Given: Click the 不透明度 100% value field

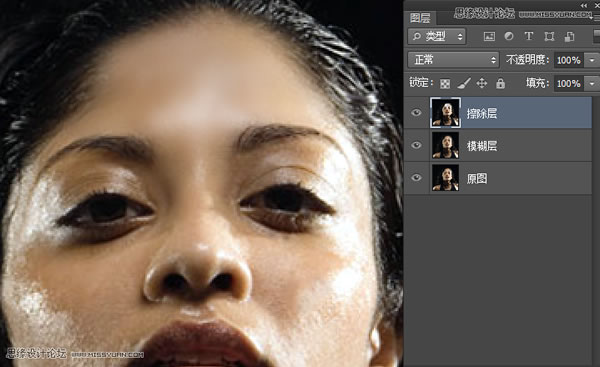Looking at the screenshot, I should 569,60.
